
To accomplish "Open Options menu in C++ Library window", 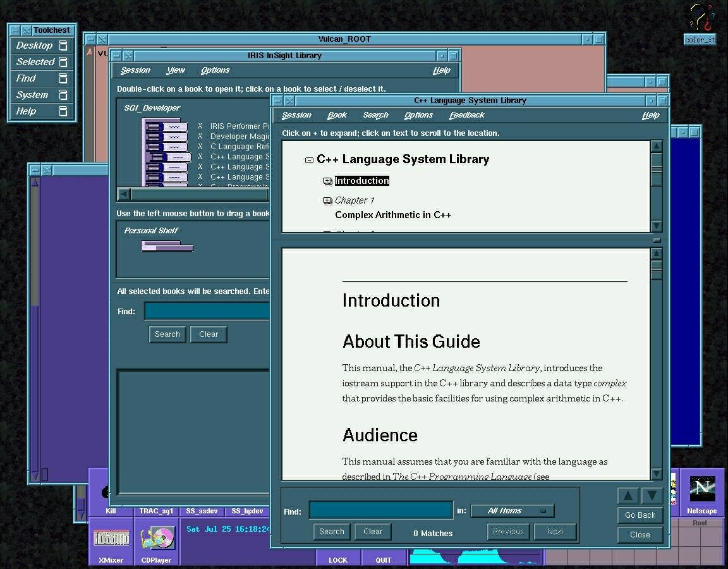I will point(418,115).
